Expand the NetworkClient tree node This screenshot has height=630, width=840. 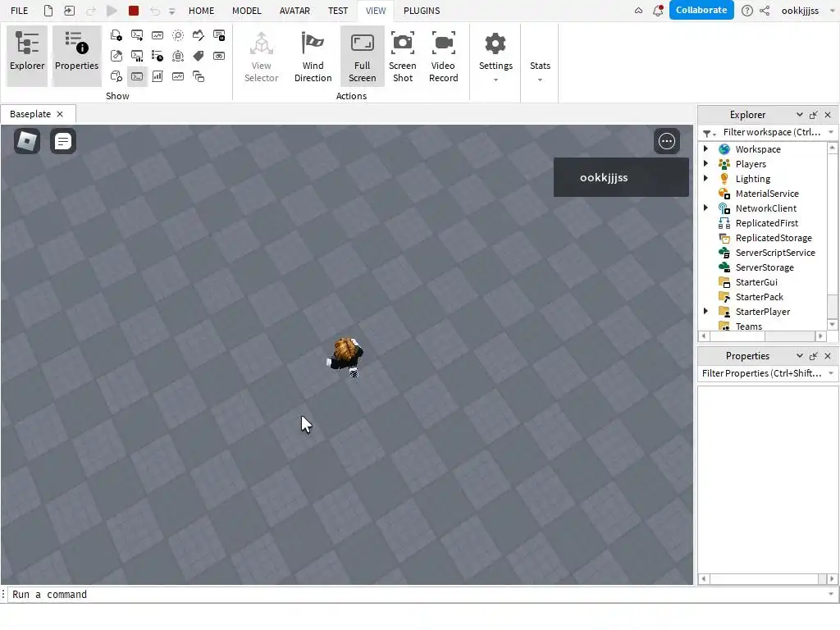[x=705, y=208]
